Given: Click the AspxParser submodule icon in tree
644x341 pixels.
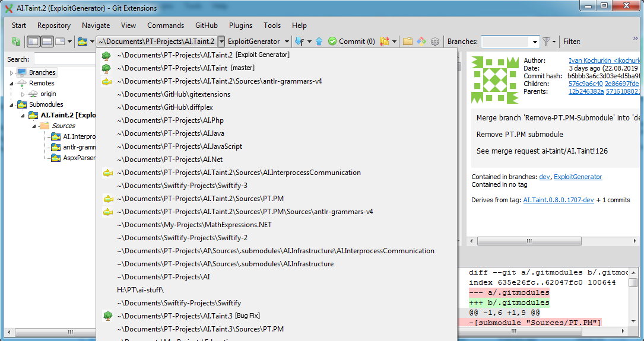Looking at the screenshot, I should click(56, 158).
